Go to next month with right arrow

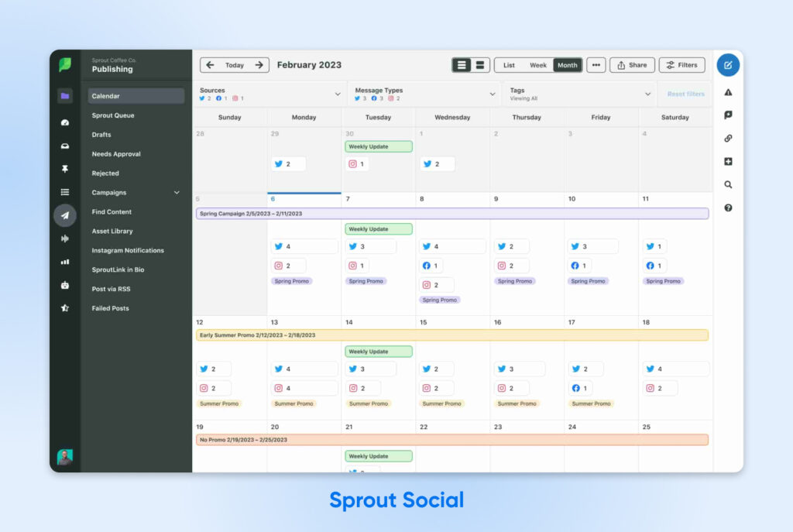(x=259, y=65)
